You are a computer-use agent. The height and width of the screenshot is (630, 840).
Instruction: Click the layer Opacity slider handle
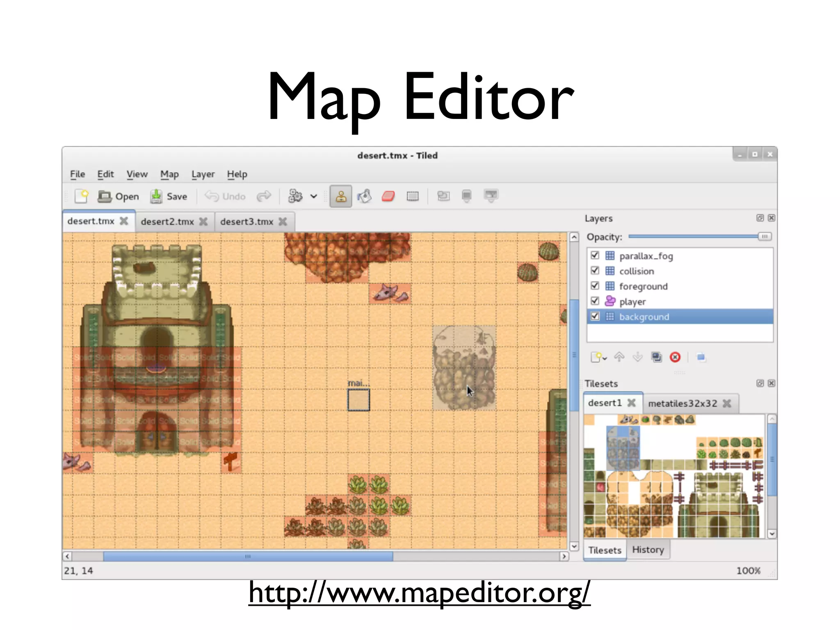click(x=764, y=237)
